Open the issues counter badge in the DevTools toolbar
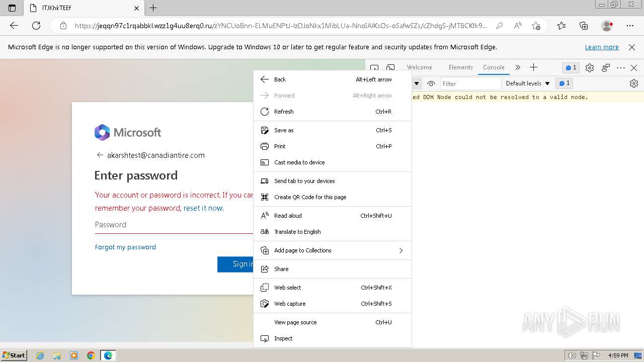 (571, 67)
